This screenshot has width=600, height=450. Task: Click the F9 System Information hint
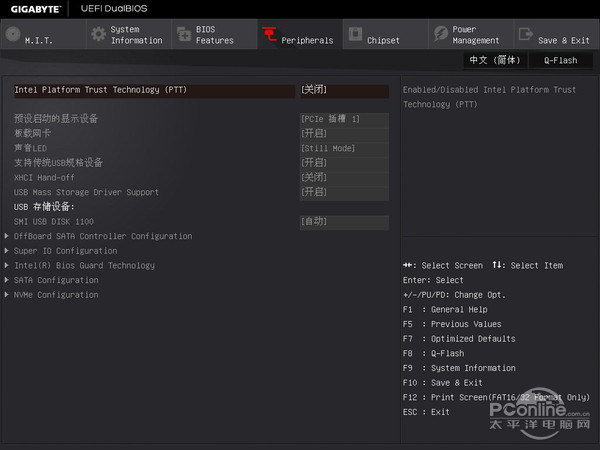[459, 368]
